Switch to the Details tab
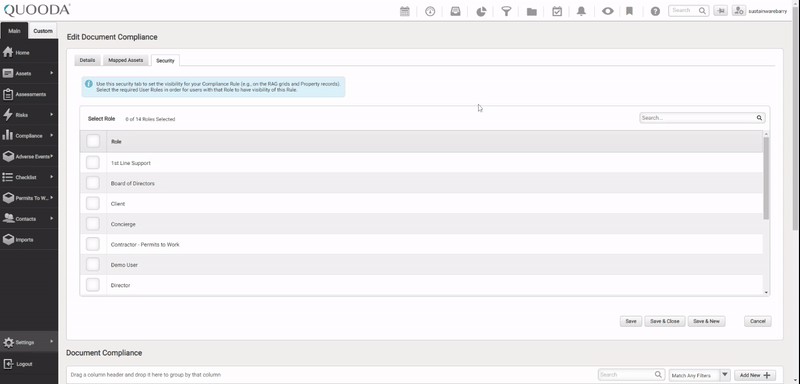Viewport: 800px width, 384px height. (x=87, y=60)
